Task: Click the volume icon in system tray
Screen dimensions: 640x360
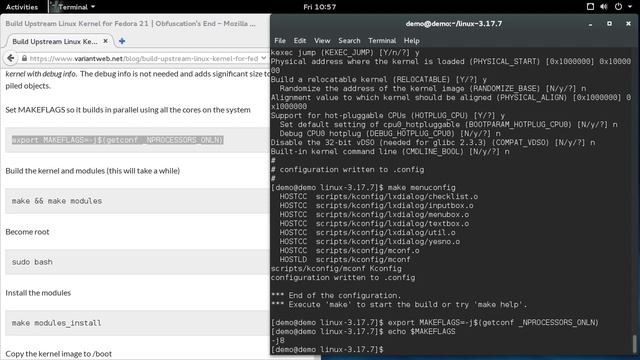Action: coord(604,7)
